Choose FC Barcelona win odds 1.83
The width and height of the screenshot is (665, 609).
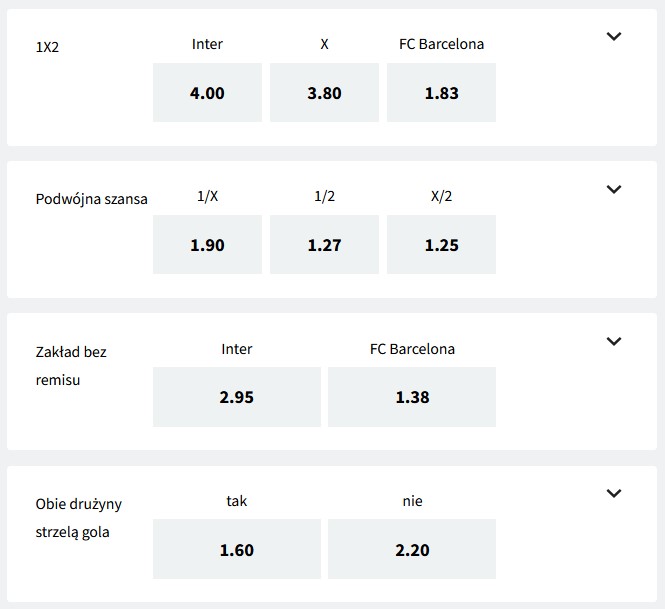(x=441, y=93)
